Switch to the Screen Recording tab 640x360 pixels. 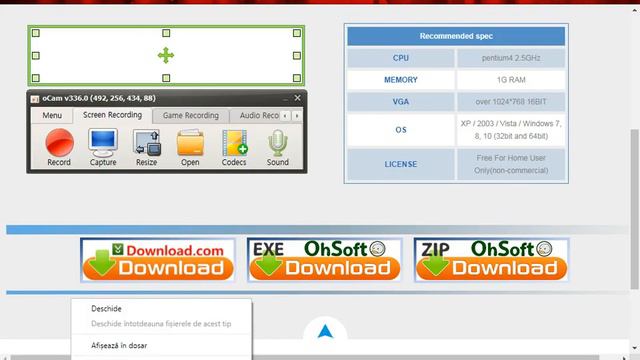pos(113,115)
